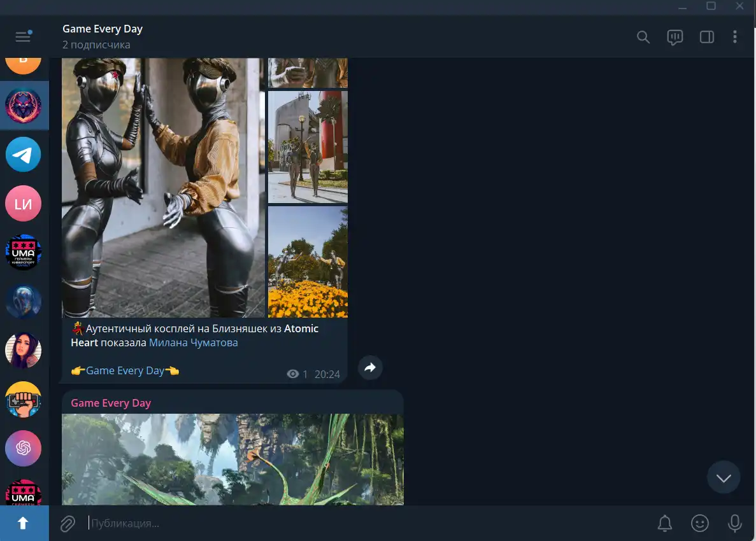Viewport: 756px width, 541px height.
Task: Open the cosplay photo with red column
Action: 308,147
